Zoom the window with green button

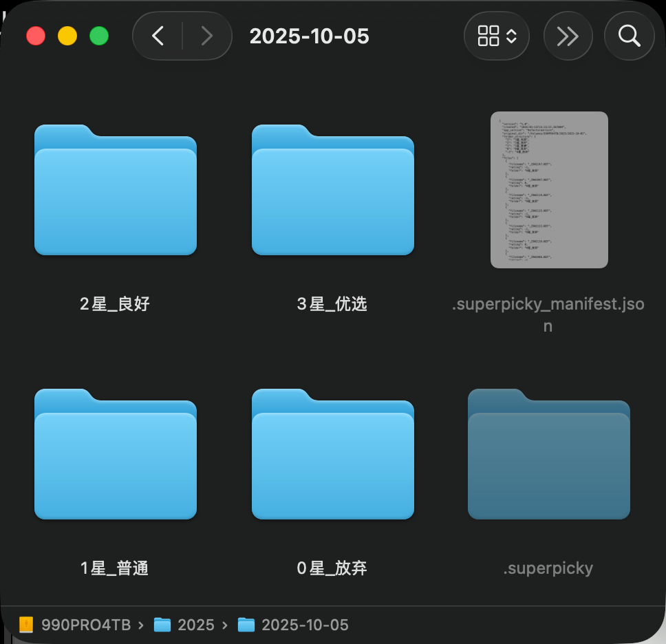point(99,36)
